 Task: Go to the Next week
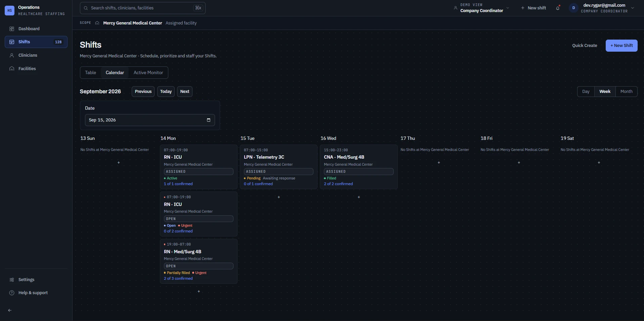pos(185,92)
